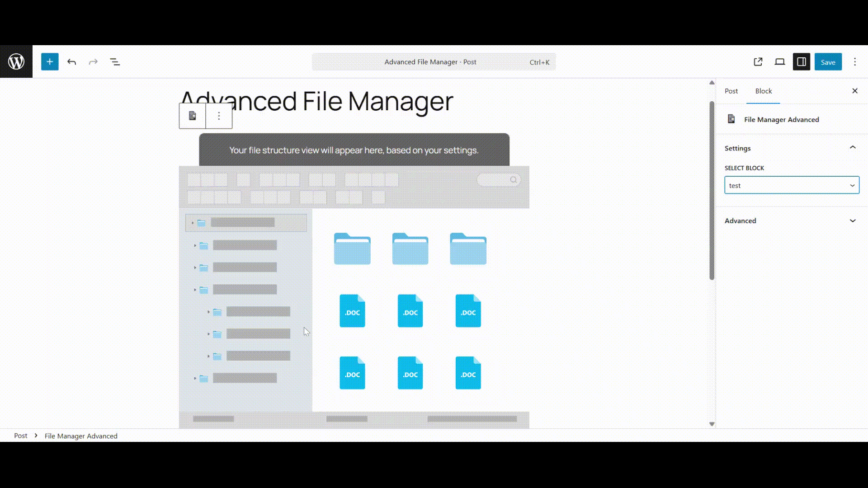The height and width of the screenshot is (488, 868).
Task: Expand the Advanced section
Action: click(853, 221)
